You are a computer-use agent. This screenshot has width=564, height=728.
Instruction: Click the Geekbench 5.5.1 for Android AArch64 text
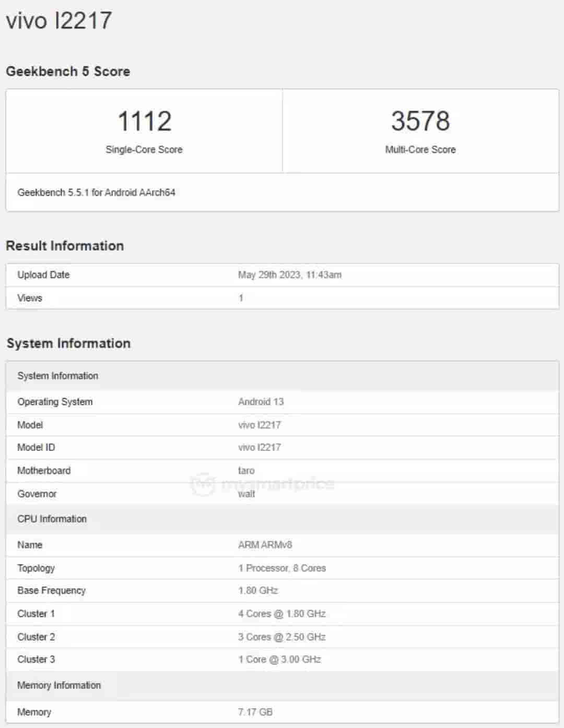(96, 193)
